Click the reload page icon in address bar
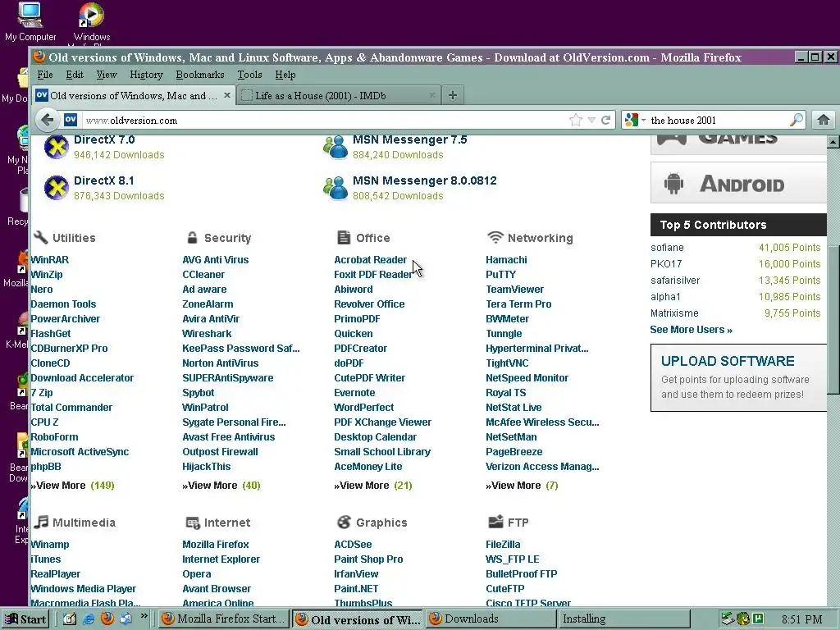 [x=606, y=120]
